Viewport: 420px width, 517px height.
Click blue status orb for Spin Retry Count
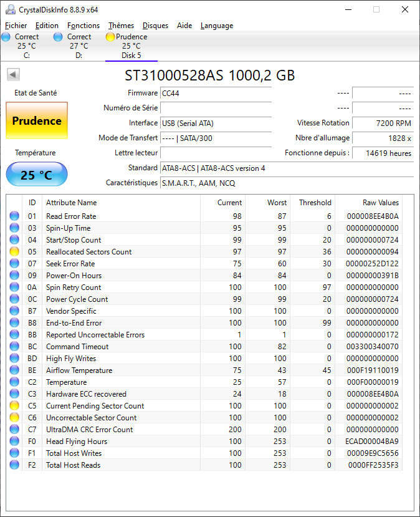pos(14,287)
